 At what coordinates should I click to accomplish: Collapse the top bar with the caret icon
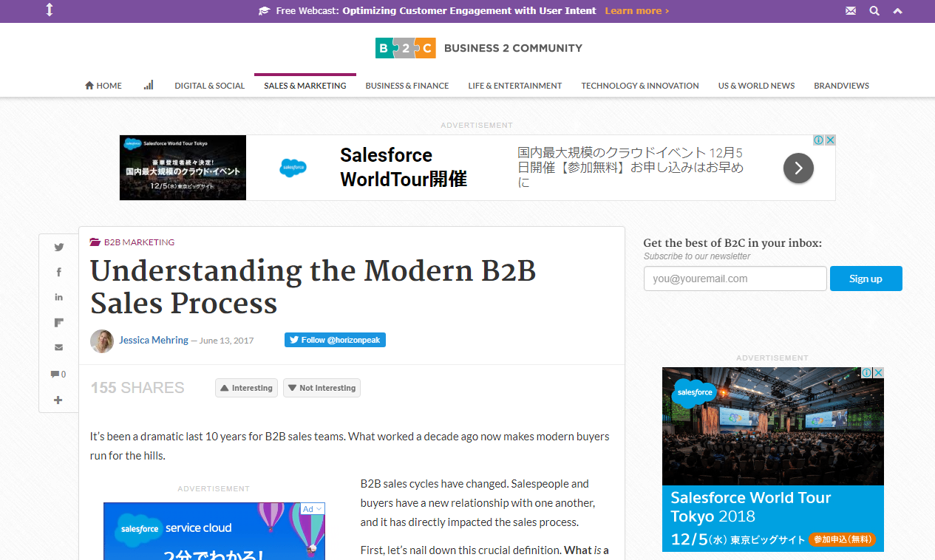897,11
